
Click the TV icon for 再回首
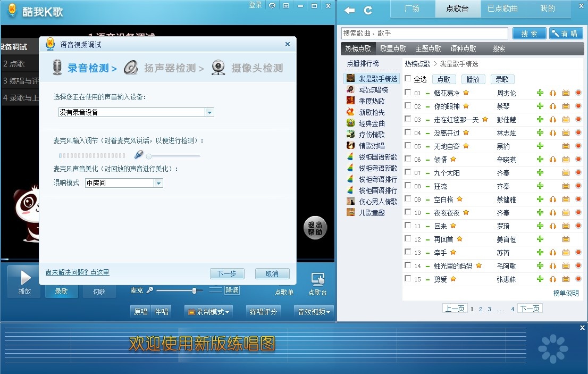click(566, 239)
